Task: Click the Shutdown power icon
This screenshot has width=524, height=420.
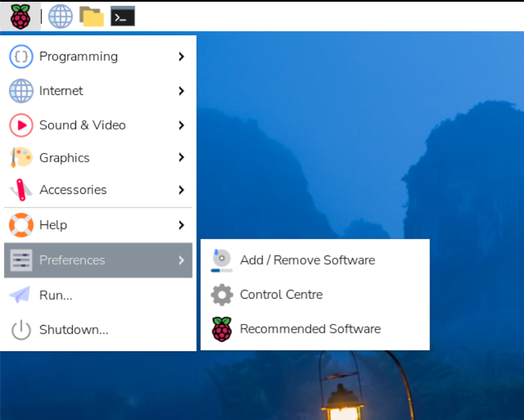Action: point(21,330)
